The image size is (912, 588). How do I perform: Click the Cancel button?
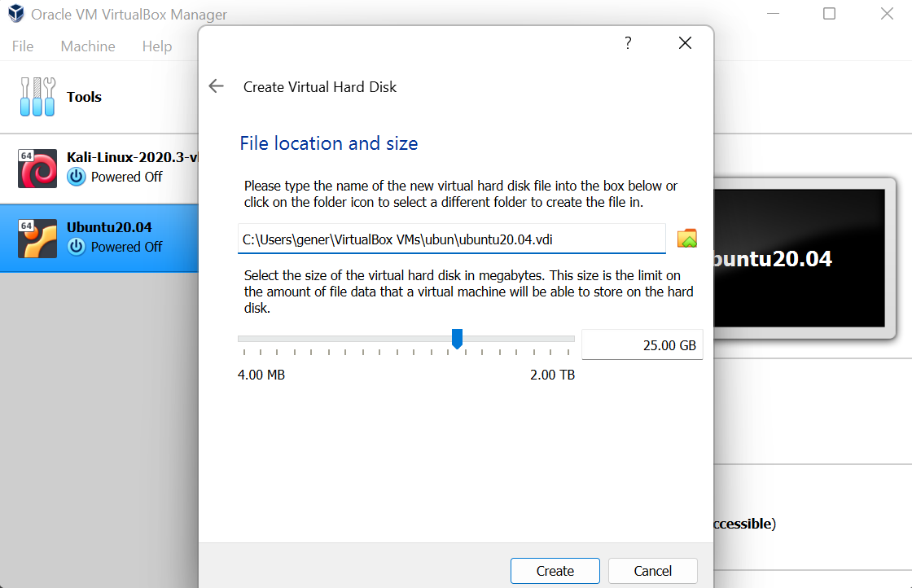tap(652, 571)
